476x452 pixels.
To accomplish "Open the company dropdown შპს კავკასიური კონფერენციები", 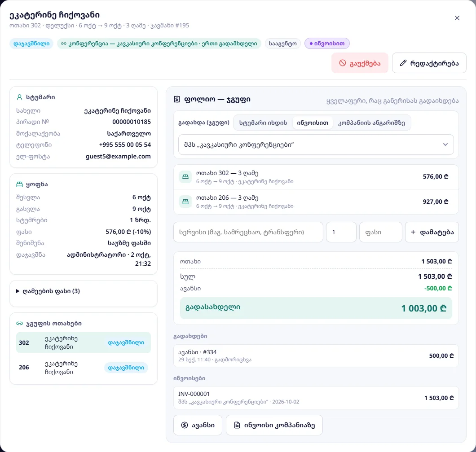I will point(316,145).
